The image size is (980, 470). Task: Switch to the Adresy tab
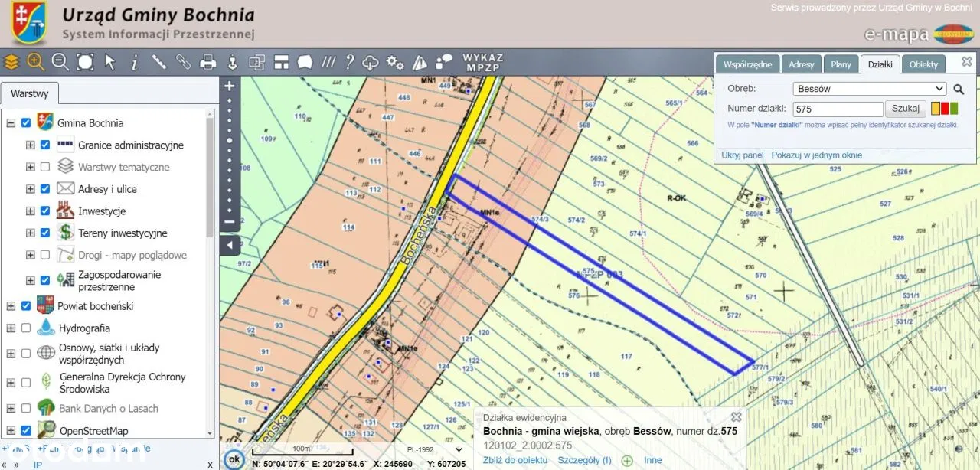801,65
